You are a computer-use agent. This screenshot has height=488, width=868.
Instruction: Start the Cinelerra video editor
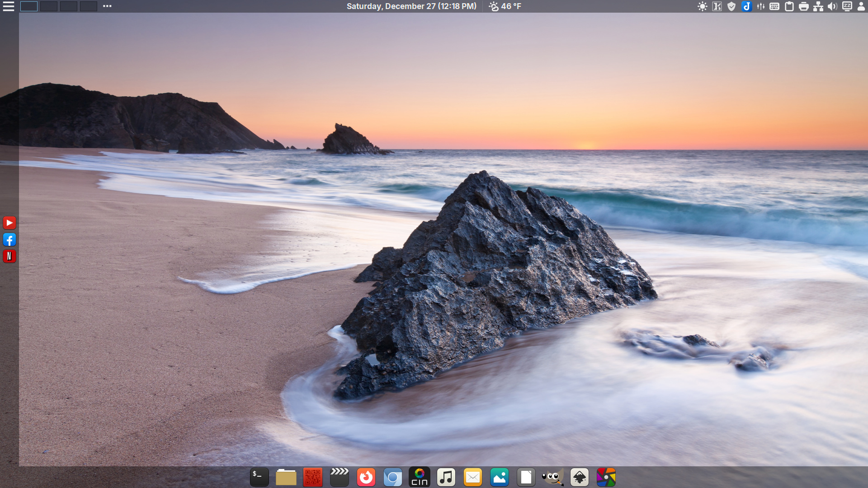click(420, 477)
